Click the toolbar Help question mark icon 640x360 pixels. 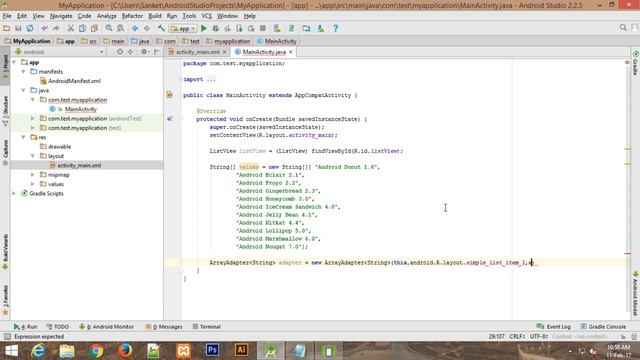[x=336, y=28]
